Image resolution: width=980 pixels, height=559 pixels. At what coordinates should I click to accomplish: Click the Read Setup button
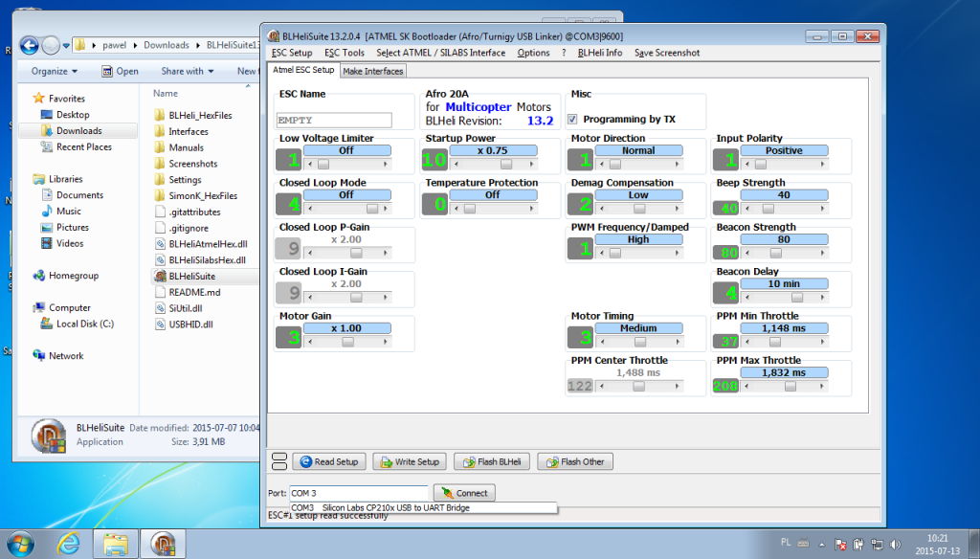(328, 461)
